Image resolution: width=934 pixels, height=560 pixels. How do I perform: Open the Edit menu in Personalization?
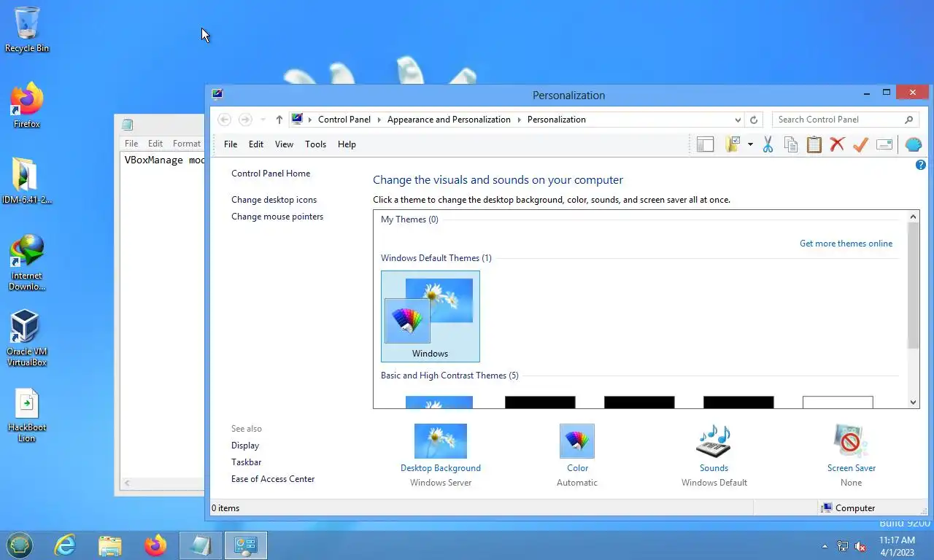click(x=256, y=144)
